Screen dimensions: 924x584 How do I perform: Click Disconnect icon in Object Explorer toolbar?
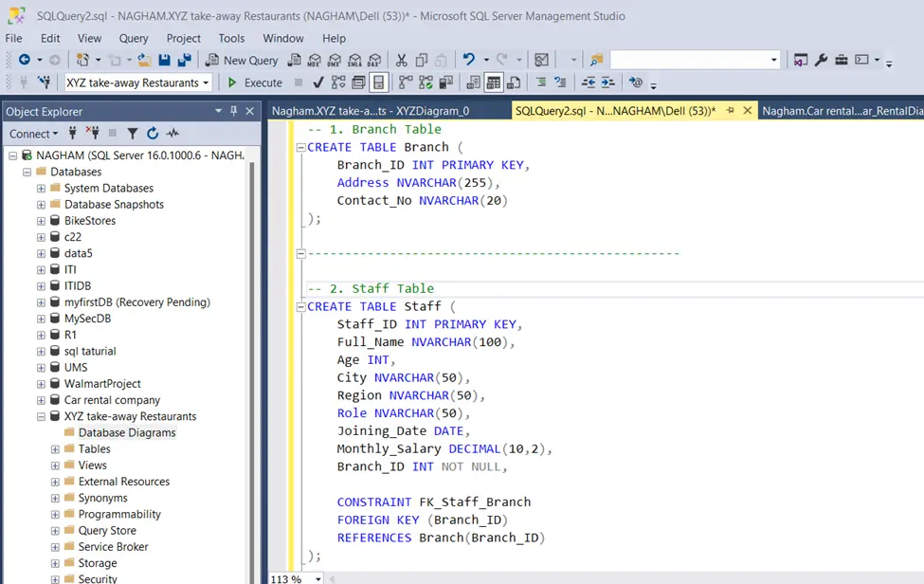pos(93,133)
